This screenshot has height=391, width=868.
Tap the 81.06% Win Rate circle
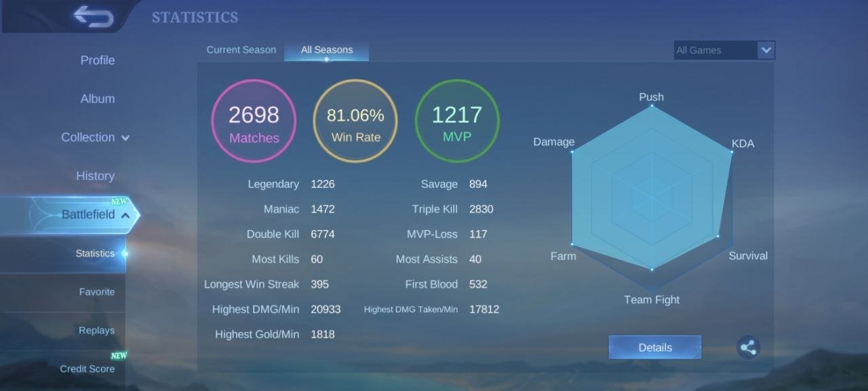tap(355, 122)
